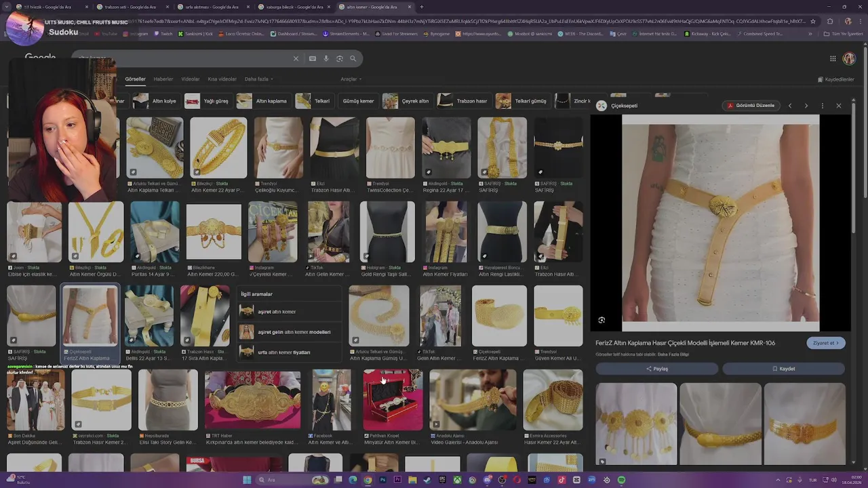The width and height of the screenshot is (868, 488).
Task: Open Spotify from the taskbar
Action: 621,480
